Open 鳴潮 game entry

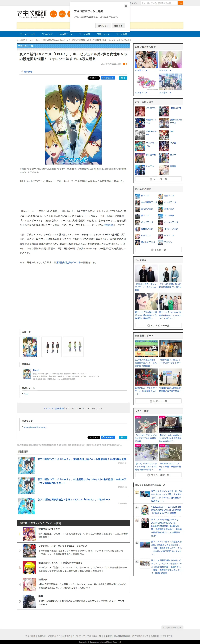pyautogui.click(x=73, y=601)
